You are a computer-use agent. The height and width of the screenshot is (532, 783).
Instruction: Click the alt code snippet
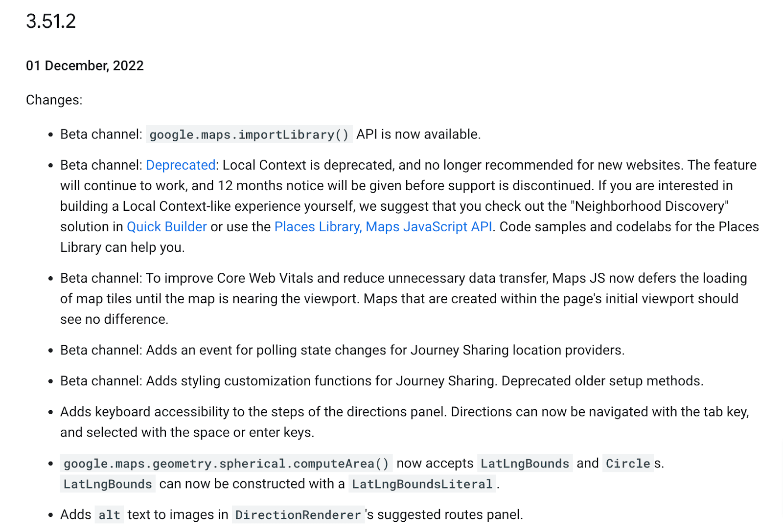109,515
